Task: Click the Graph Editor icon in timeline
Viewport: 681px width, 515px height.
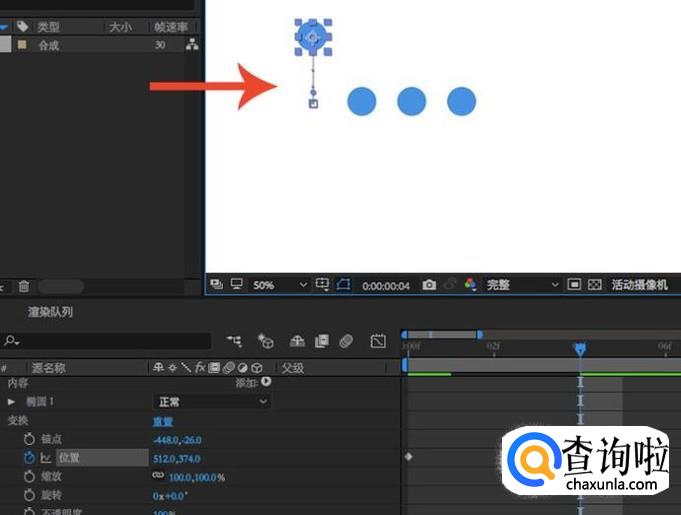Action: coord(378,341)
